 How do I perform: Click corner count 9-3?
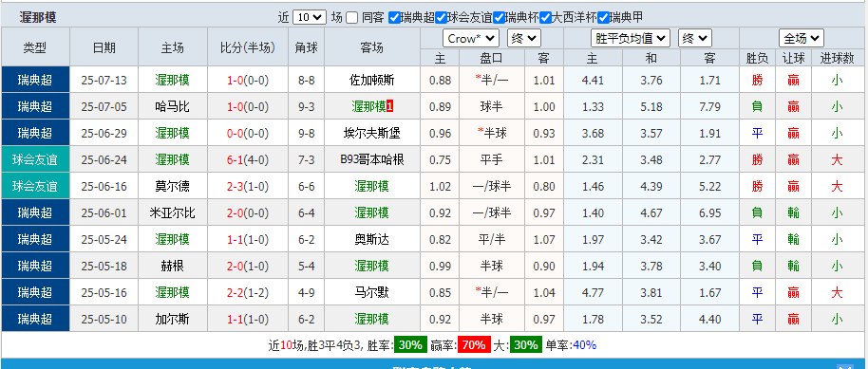306,107
